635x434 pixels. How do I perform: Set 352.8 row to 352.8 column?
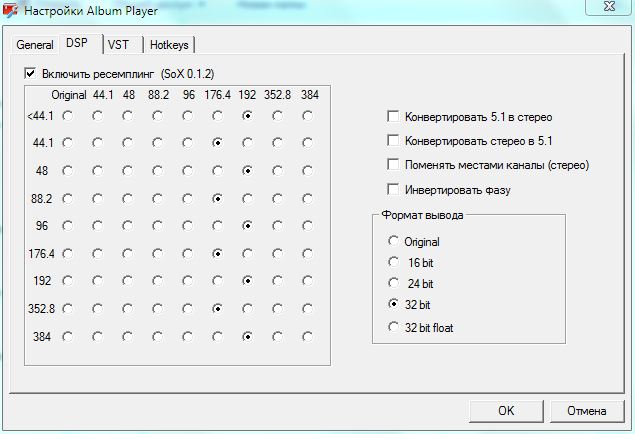coord(277,309)
